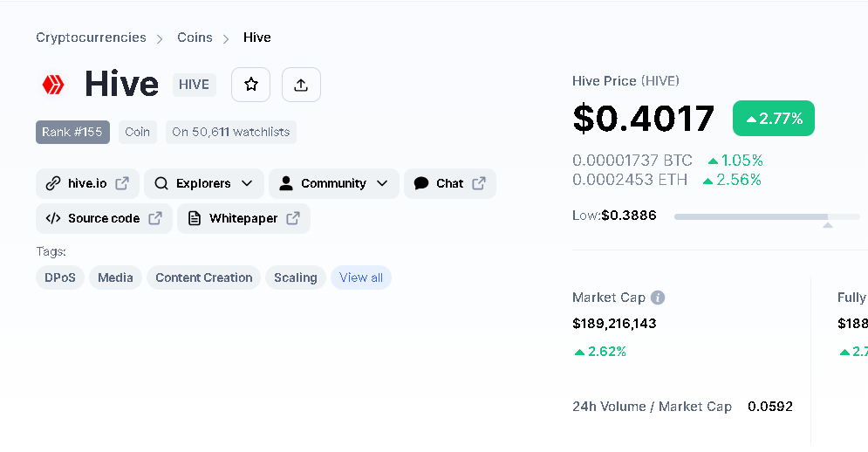
Task: Click the document icon beside Whitepaper
Action: [195, 218]
